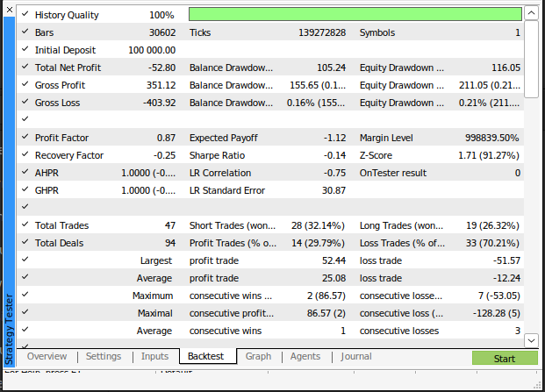Click the average loss trade value -12.24
The height and width of the screenshot is (392, 545).
(506, 278)
